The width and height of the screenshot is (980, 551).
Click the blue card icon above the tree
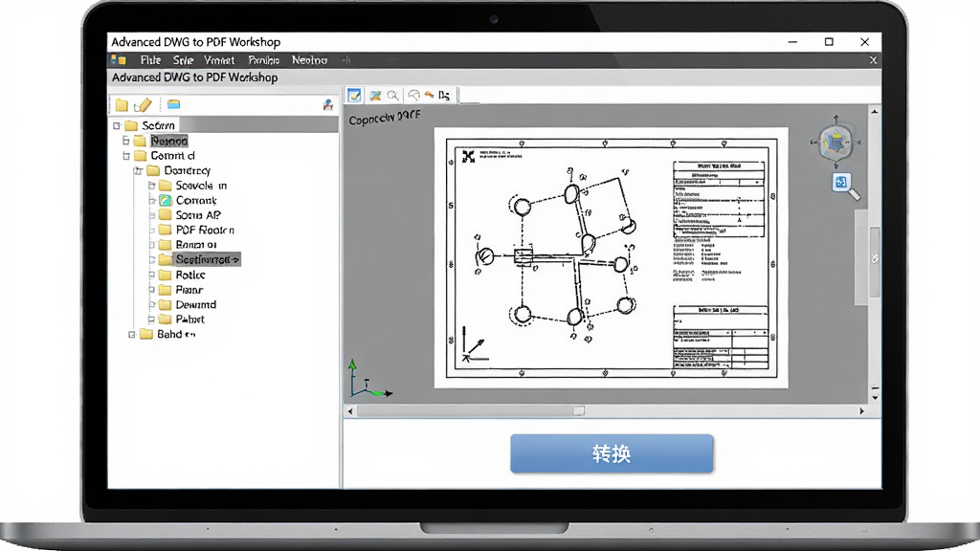pos(174,104)
